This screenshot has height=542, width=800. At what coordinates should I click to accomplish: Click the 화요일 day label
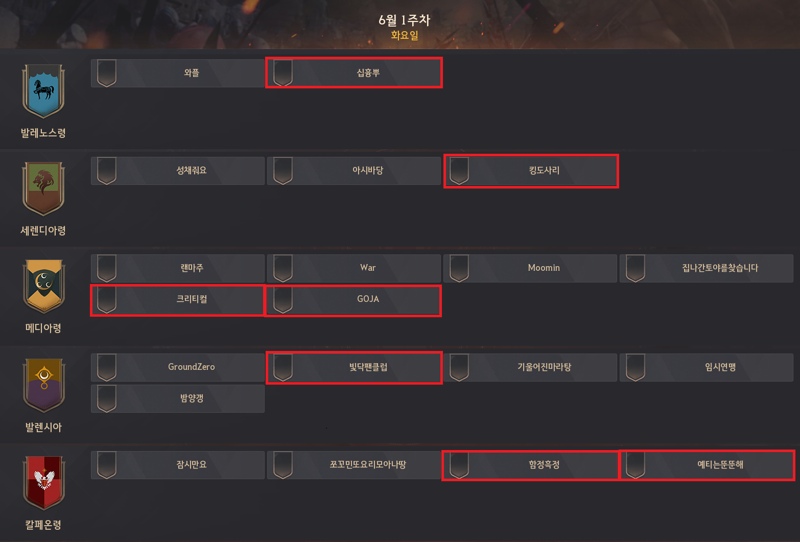click(x=405, y=35)
